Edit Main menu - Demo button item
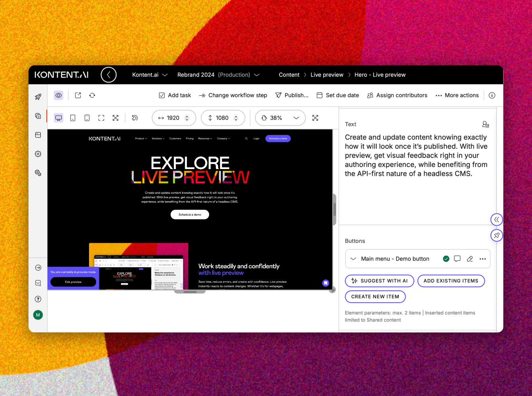The height and width of the screenshot is (396, 532). (470, 259)
